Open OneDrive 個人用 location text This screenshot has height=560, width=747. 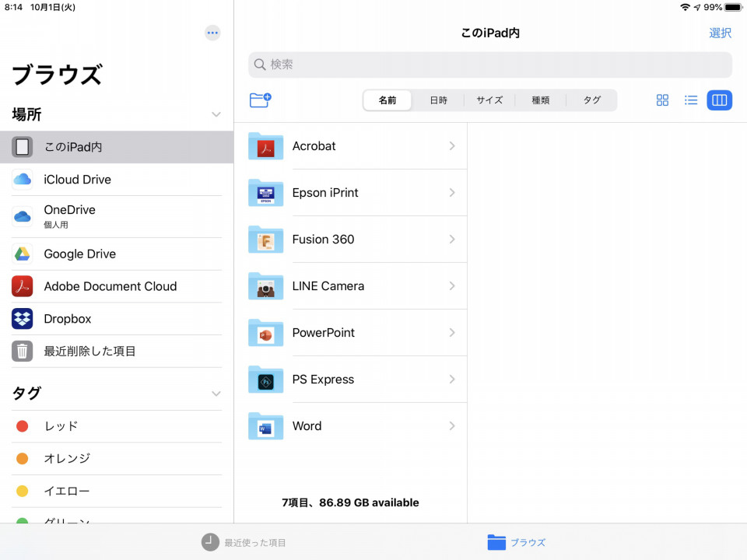tap(69, 217)
